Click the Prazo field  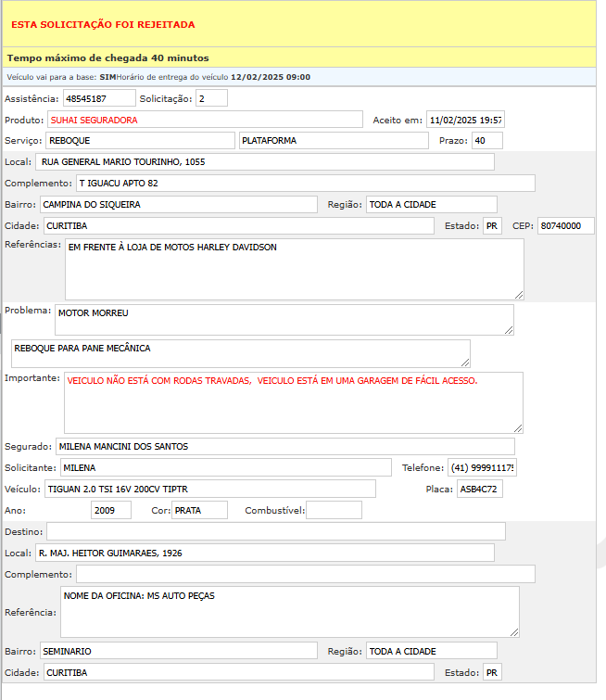click(486, 140)
